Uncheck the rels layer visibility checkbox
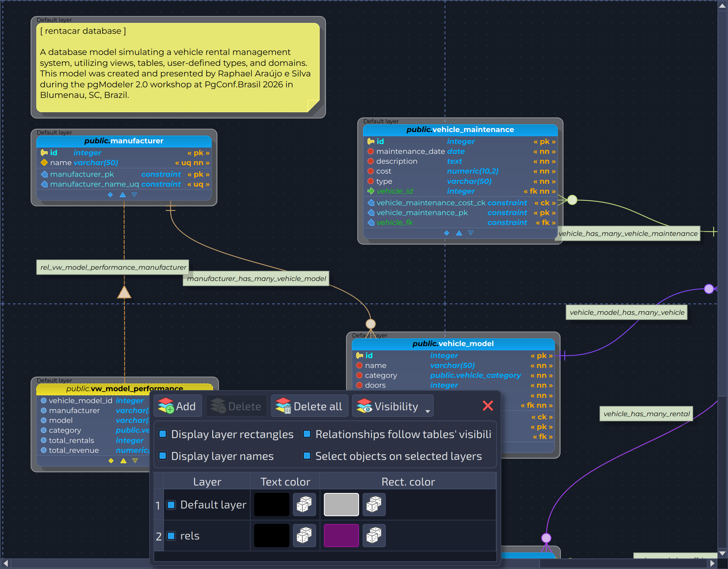Image resolution: width=728 pixels, height=569 pixels. (171, 536)
